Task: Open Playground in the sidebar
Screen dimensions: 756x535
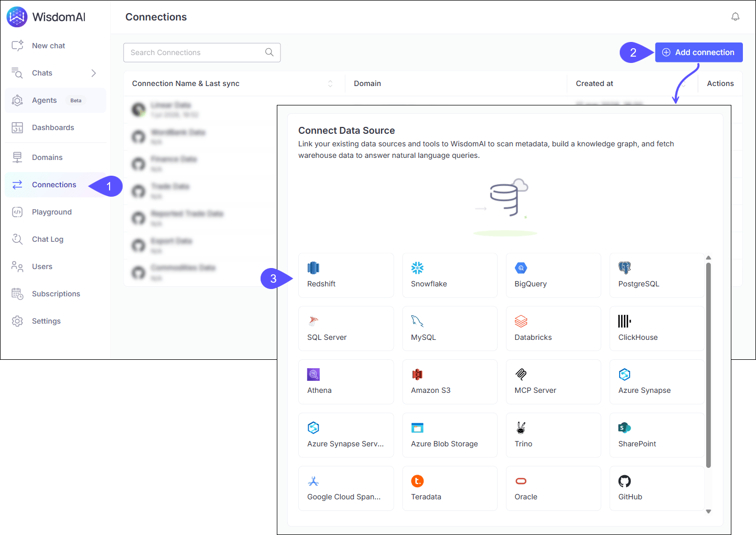Action: (56, 212)
